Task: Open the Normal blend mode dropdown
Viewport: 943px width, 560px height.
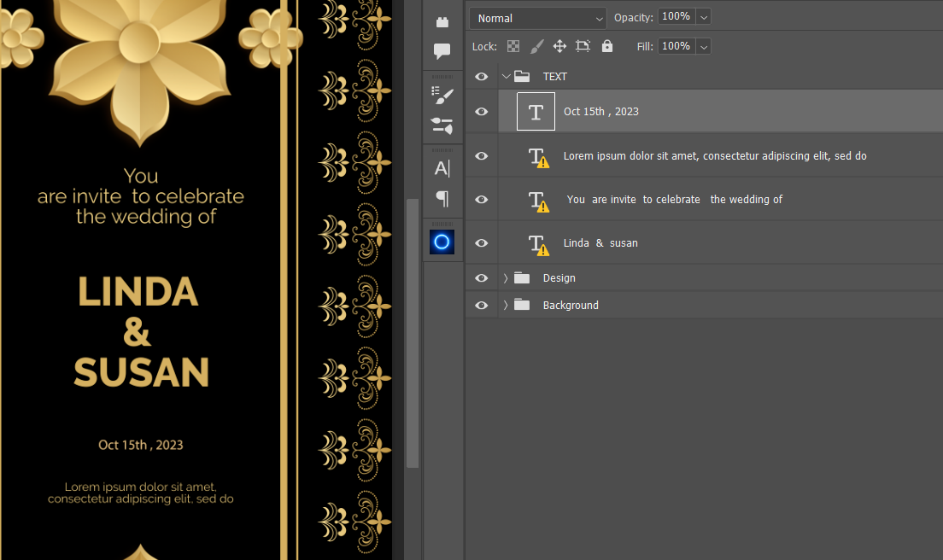Action: [537, 18]
